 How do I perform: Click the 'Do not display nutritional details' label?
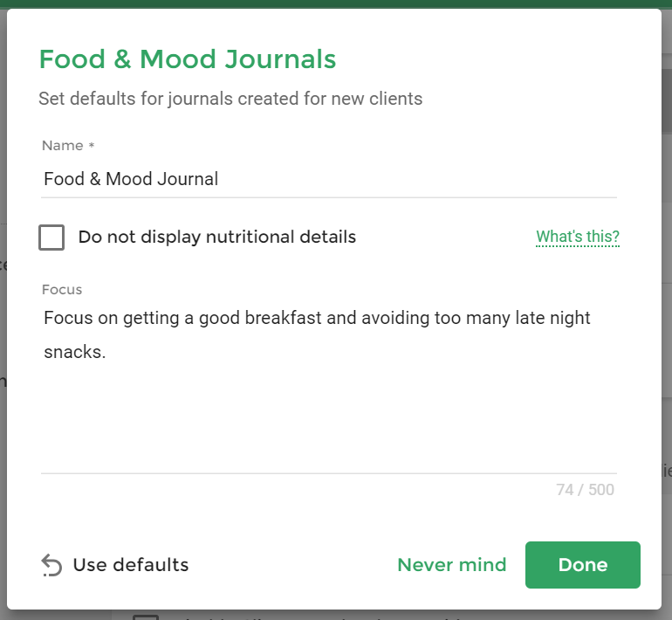click(x=216, y=237)
